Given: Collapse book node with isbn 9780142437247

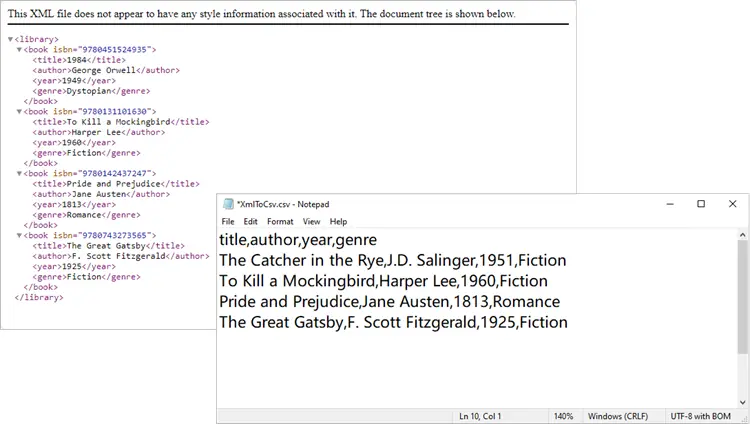Looking at the screenshot, I should tap(19, 173).
